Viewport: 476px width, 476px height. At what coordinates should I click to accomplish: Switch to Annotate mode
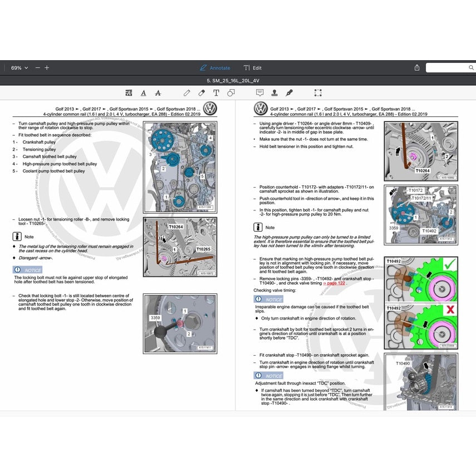tap(215, 68)
